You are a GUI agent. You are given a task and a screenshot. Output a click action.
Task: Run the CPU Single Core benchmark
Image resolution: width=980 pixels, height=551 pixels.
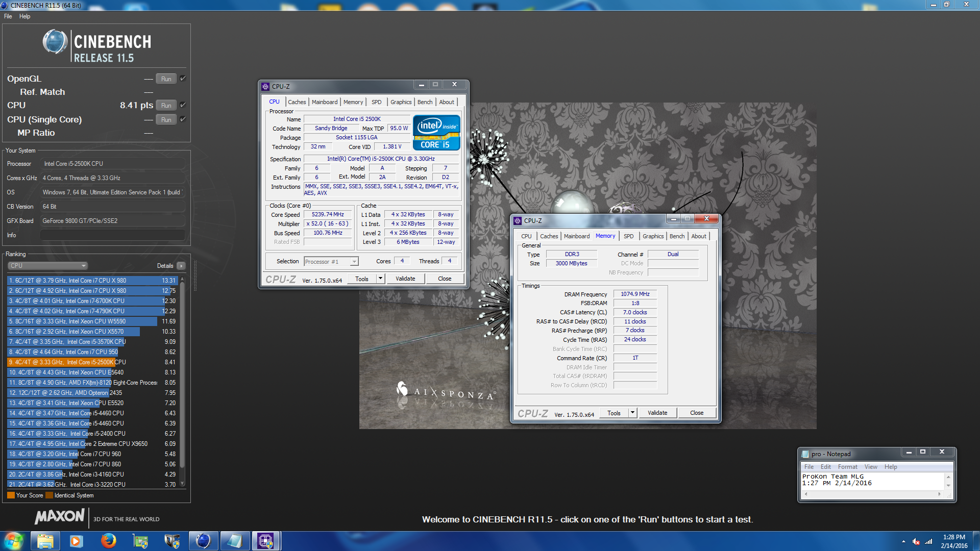166,119
